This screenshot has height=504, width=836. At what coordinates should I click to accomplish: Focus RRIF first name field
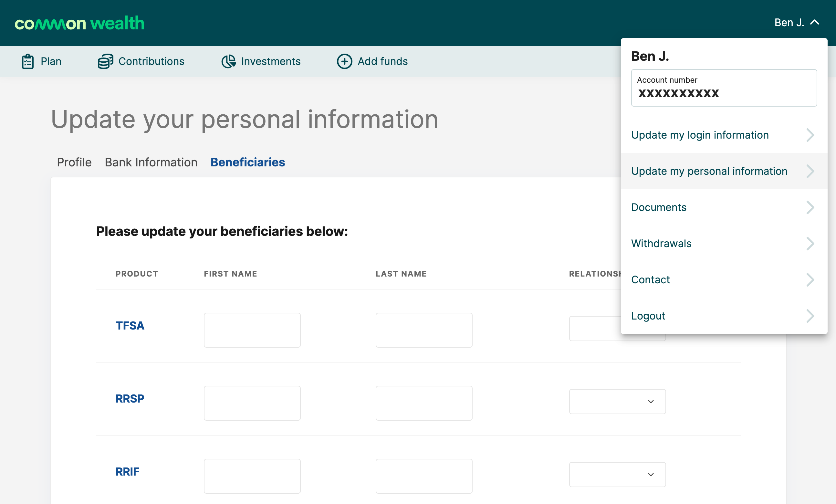[x=252, y=476]
